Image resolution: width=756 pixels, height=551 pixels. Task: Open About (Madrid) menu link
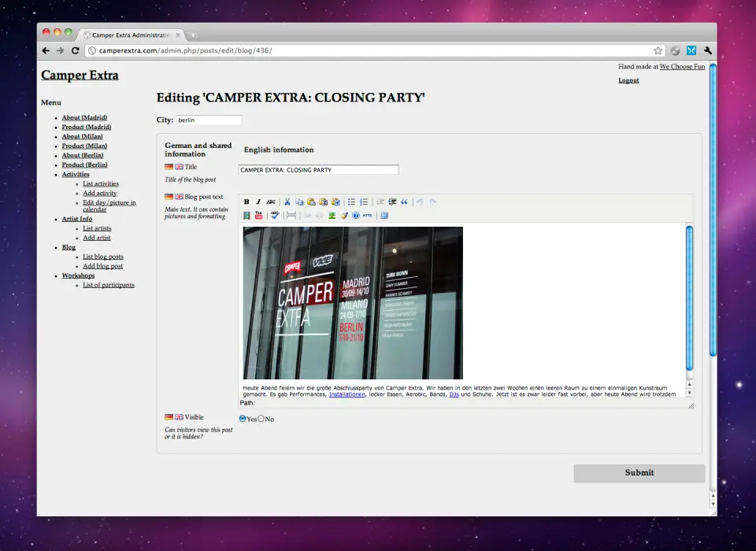(x=84, y=117)
